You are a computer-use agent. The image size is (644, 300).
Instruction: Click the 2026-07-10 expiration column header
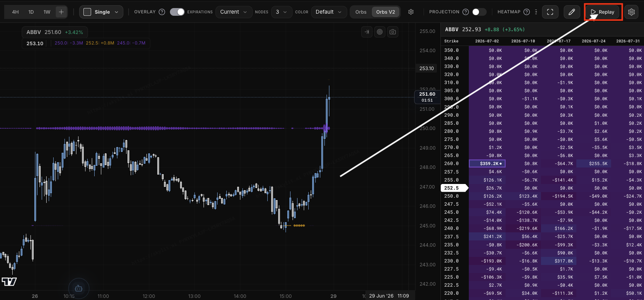coord(523,41)
